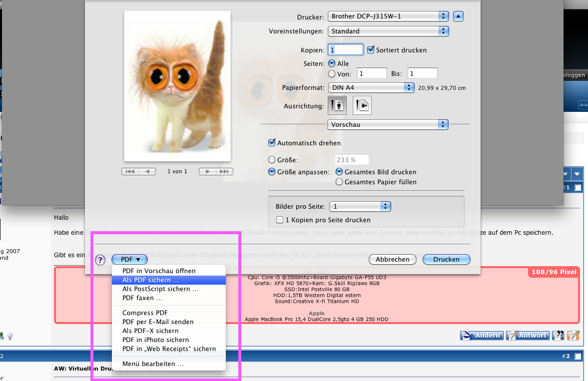Choose Gesamtes Papier füllen option
Viewport: 588px width, 381px height.
pos(339,182)
